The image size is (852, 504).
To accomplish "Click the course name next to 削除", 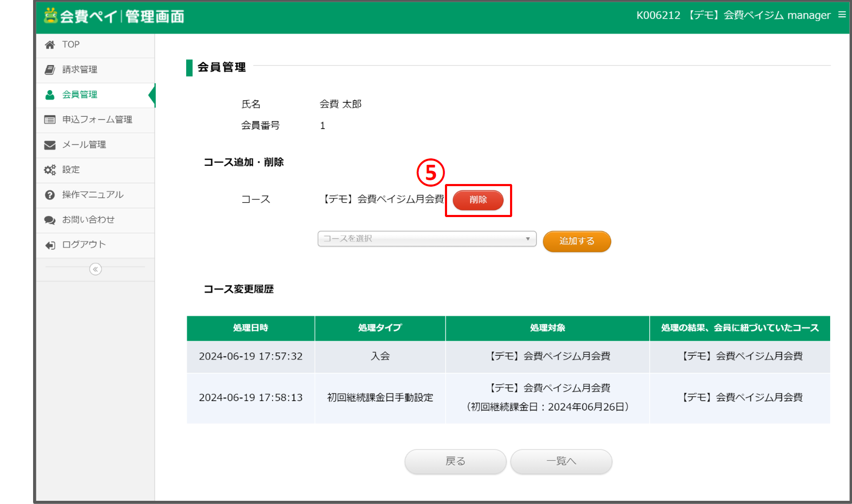I will coord(383,199).
